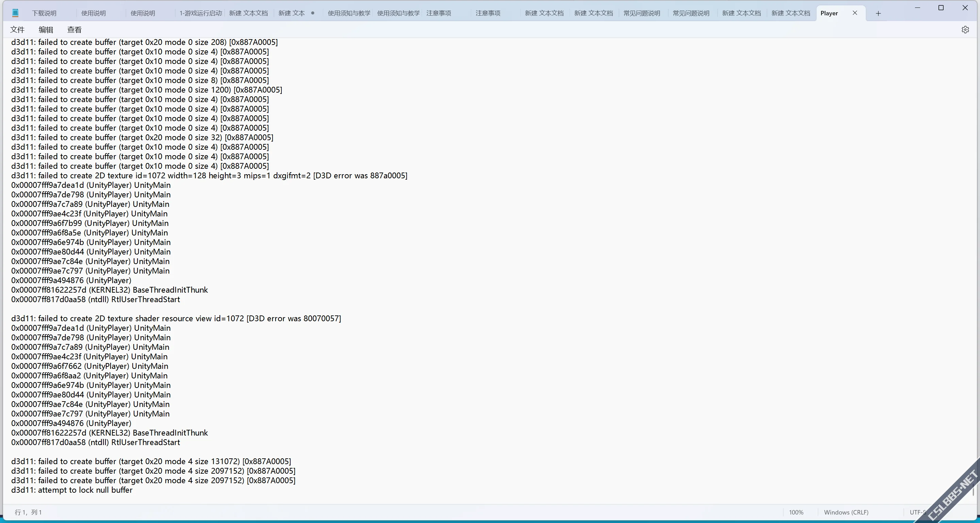Viewport: 980px width, 523px height.
Task: Click the line with 'size 1200) [0x887A0005]'
Action: (146, 90)
